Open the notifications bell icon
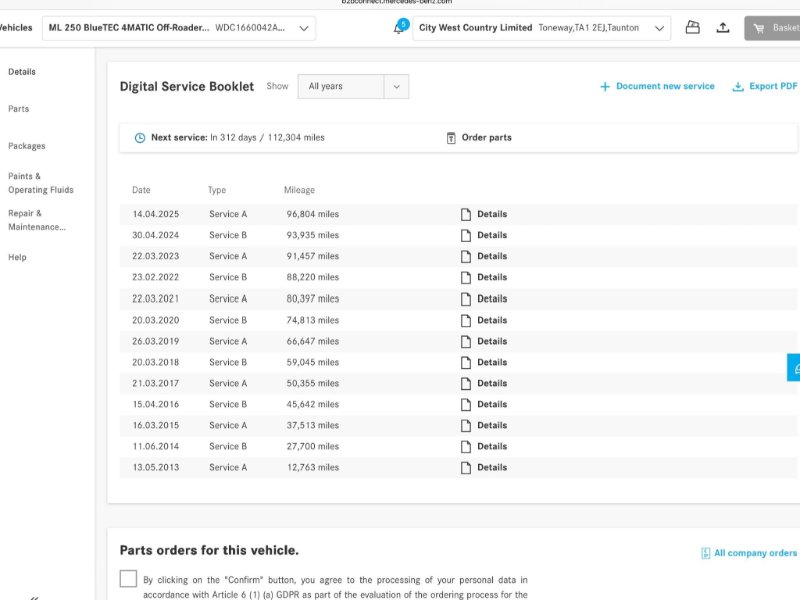This screenshot has width=800, height=600. click(x=398, y=28)
